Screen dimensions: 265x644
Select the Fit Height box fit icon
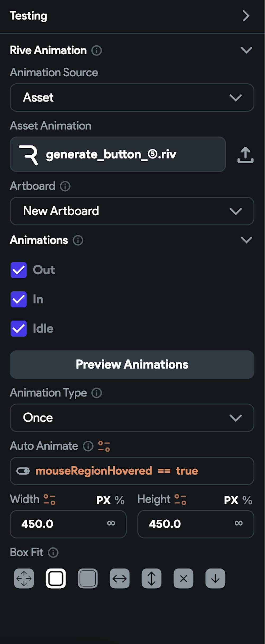(151, 578)
